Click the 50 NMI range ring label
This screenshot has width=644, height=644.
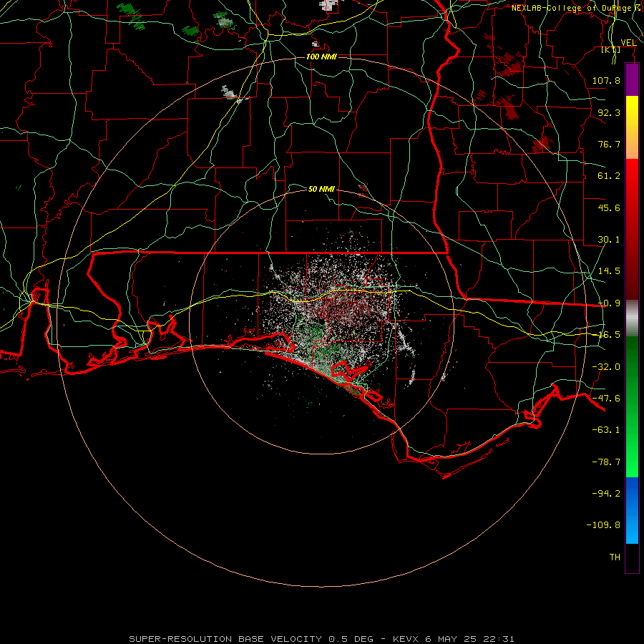321,189
